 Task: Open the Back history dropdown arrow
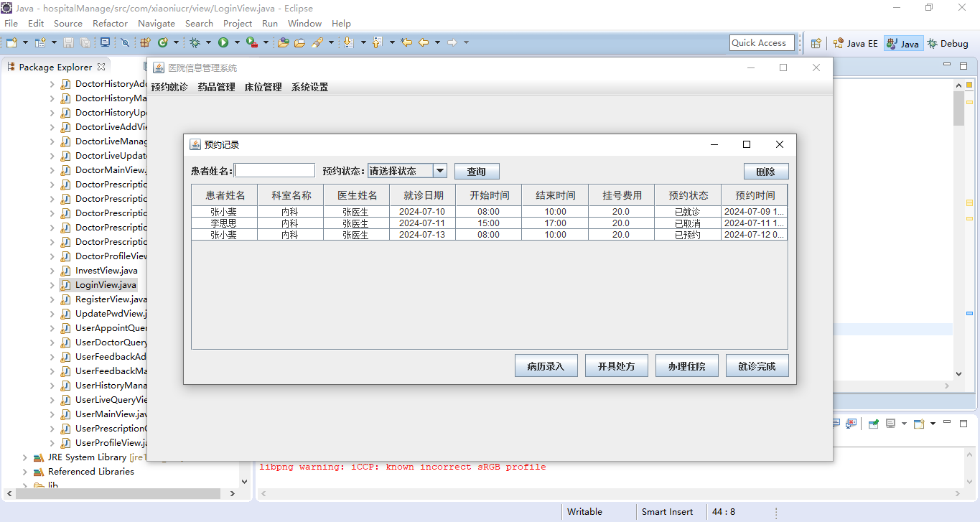437,42
